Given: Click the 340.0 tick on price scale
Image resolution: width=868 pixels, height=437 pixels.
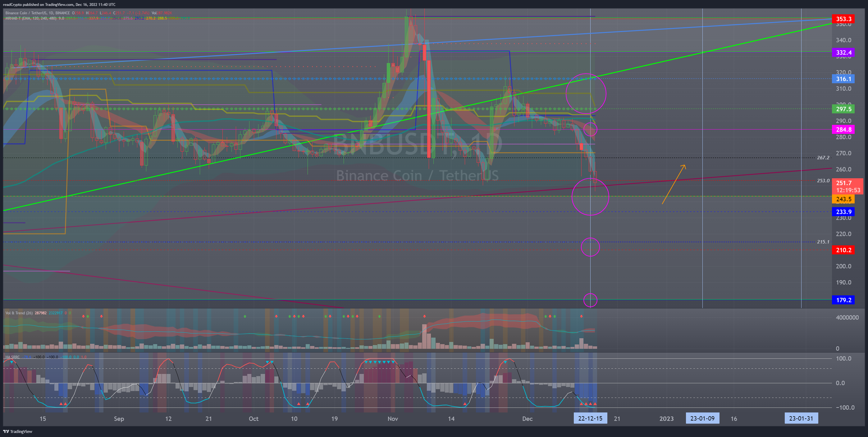Looking at the screenshot, I should 843,40.
